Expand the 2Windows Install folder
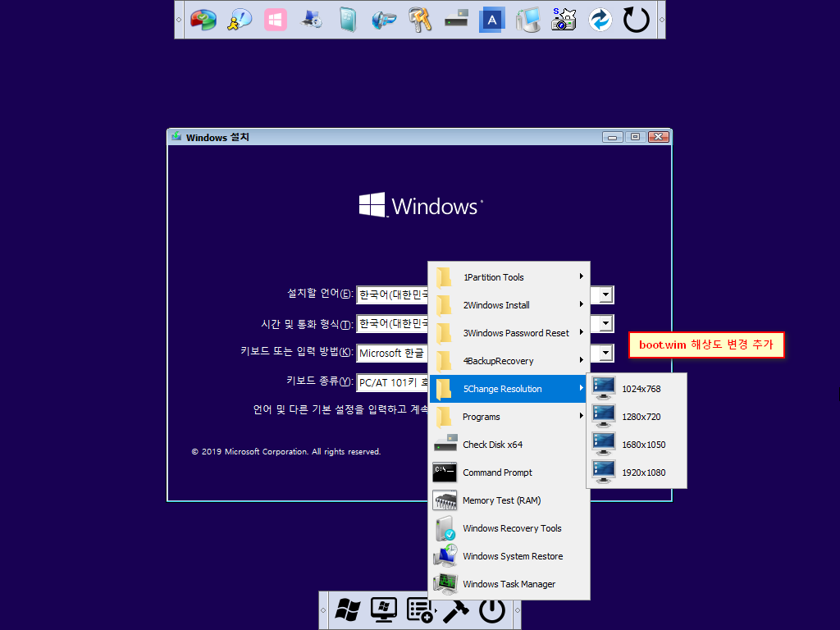Screen dimensions: 840x630 coord(509,305)
